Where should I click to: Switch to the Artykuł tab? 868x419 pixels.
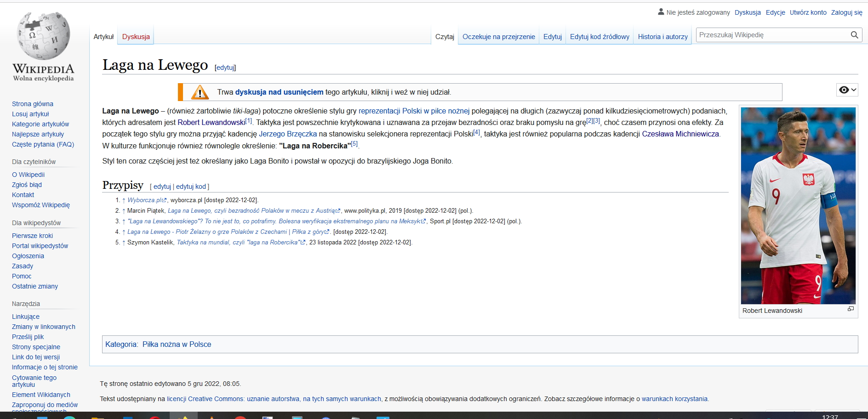[x=103, y=37]
